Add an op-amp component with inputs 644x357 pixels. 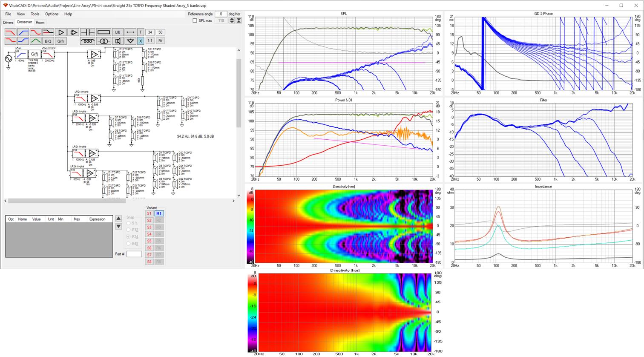(73, 32)
